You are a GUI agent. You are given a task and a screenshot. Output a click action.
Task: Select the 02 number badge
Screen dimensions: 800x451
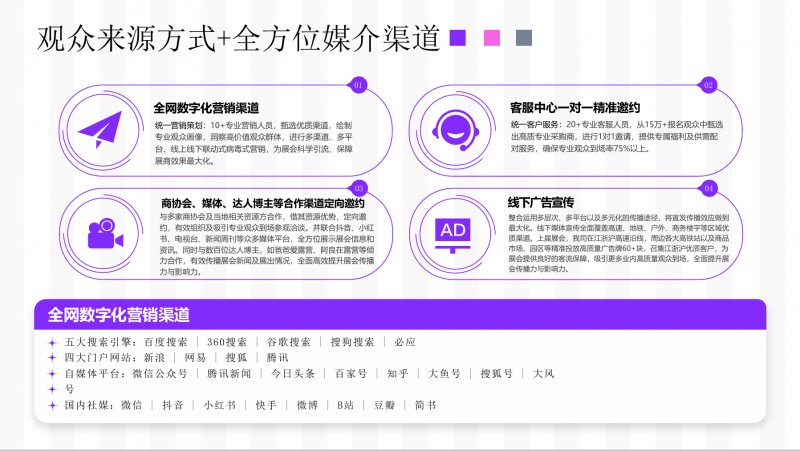[x=709, y=85]
